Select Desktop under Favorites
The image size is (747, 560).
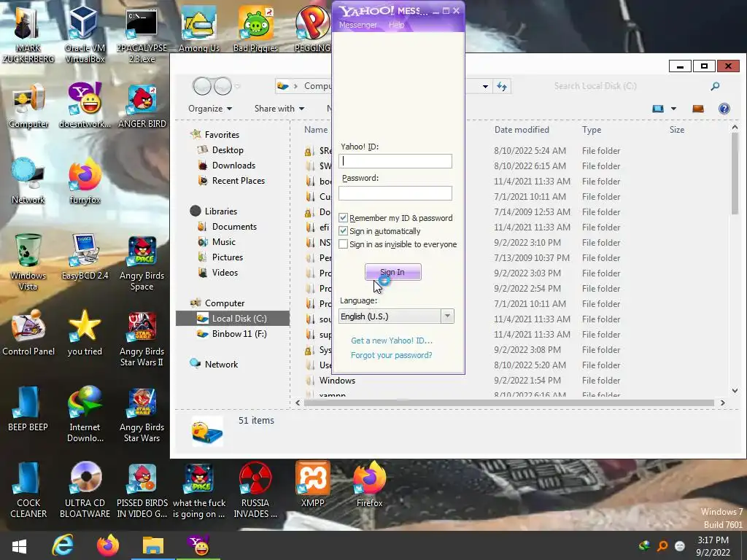point(228,150)
